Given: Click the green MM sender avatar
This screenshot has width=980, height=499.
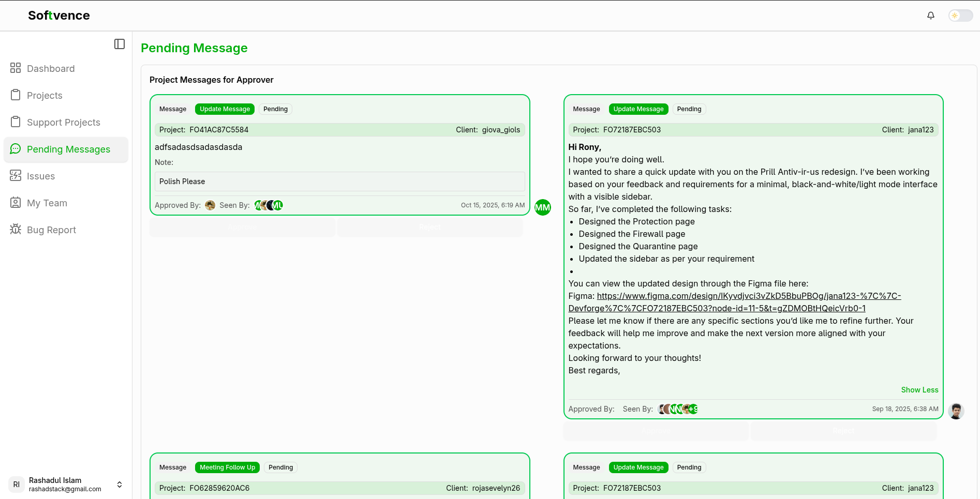Looking at the screenshot, I should point(542,207).
